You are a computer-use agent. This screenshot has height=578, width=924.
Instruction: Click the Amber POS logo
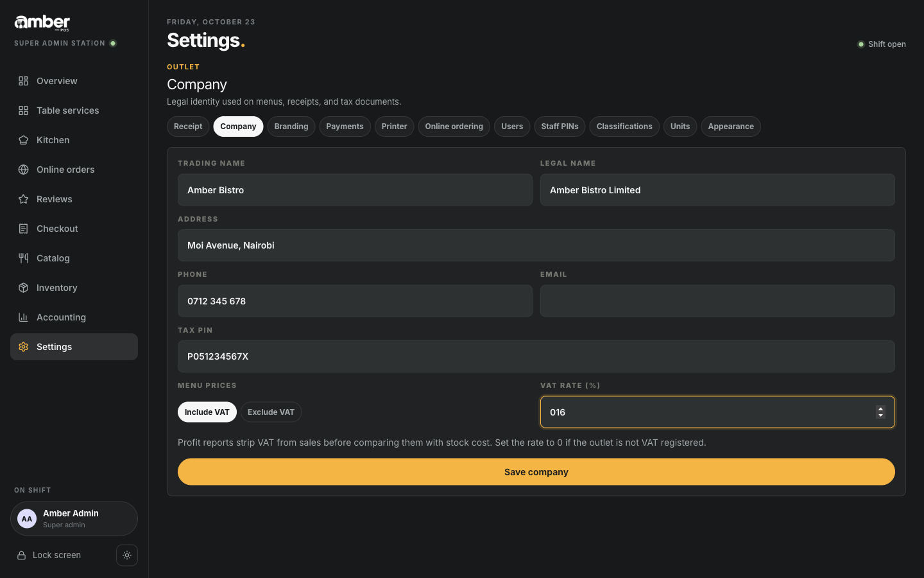[x=42, y=23]
